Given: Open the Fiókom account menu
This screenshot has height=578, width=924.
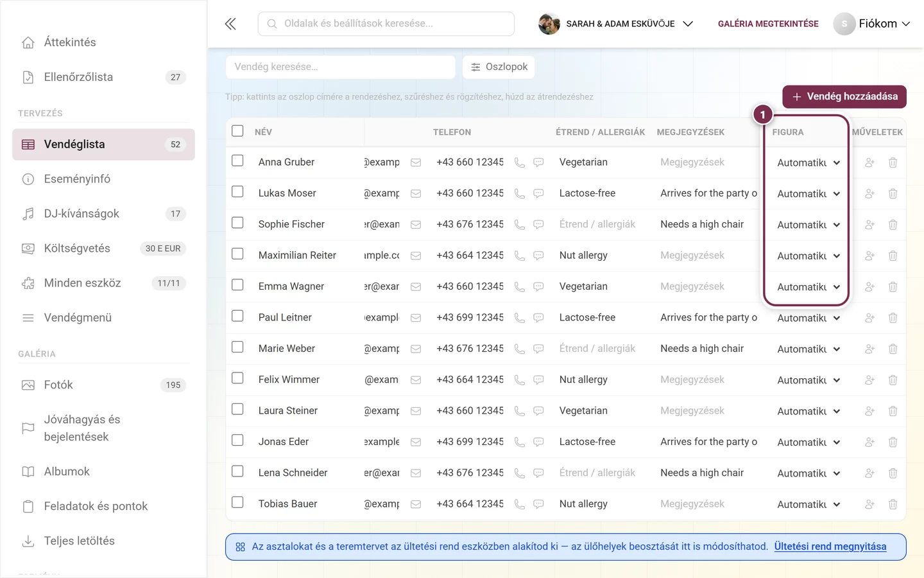Looking at the screenshot, I should pos(872,24).
